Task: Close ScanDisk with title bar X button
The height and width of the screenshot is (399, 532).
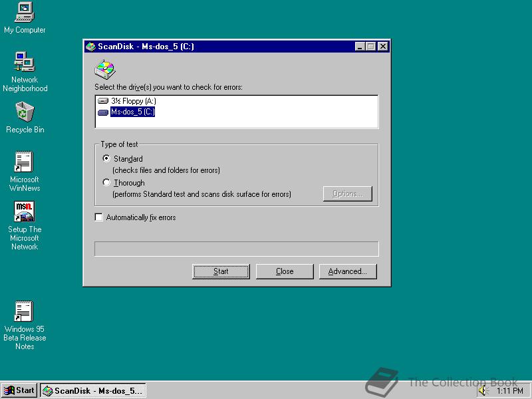Action: pyautogui.click(x=383, y=47)
